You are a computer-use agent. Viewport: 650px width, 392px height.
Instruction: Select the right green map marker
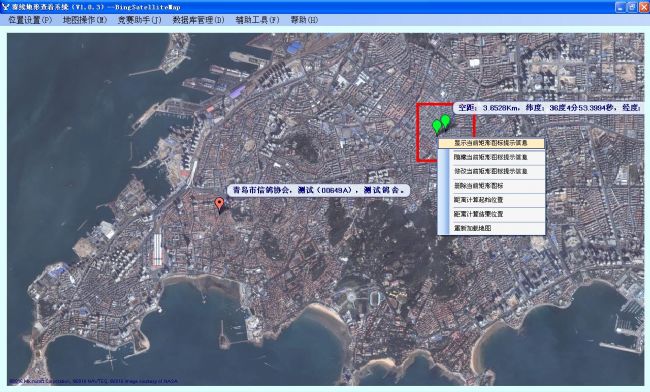(x=445, y=121)
